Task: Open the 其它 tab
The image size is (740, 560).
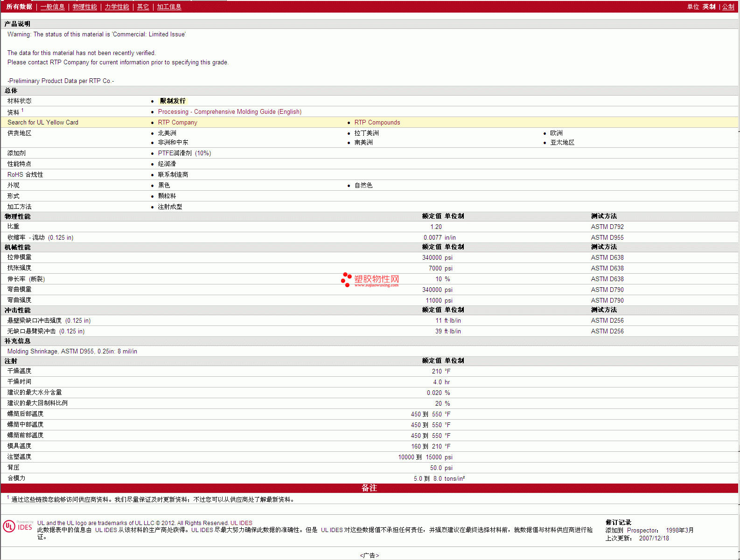Action: 143,7
